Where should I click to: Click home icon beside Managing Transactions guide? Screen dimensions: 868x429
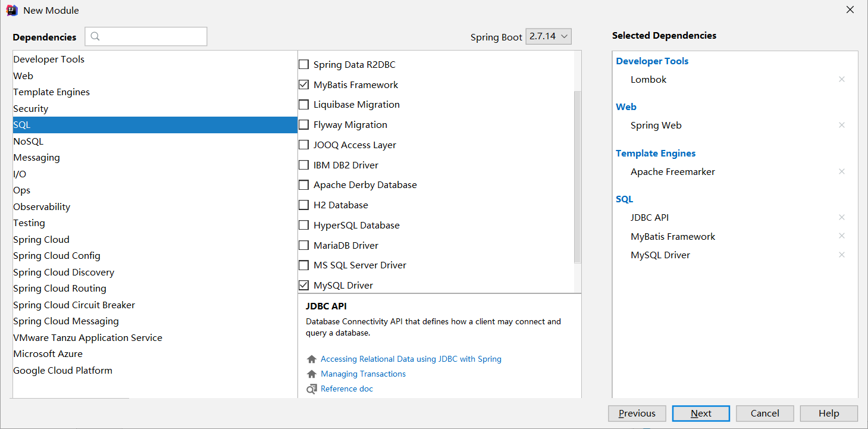311,374
